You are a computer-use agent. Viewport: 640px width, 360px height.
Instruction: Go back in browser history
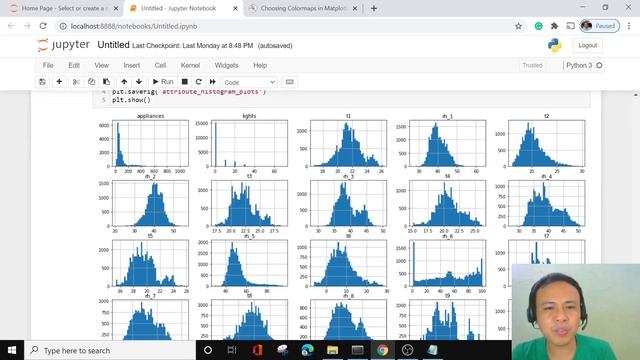11,26
